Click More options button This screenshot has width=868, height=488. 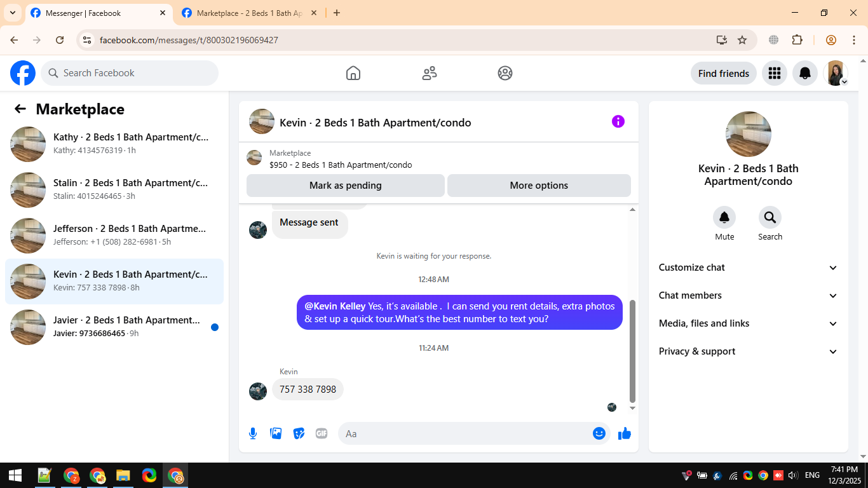tap(539, 186)
